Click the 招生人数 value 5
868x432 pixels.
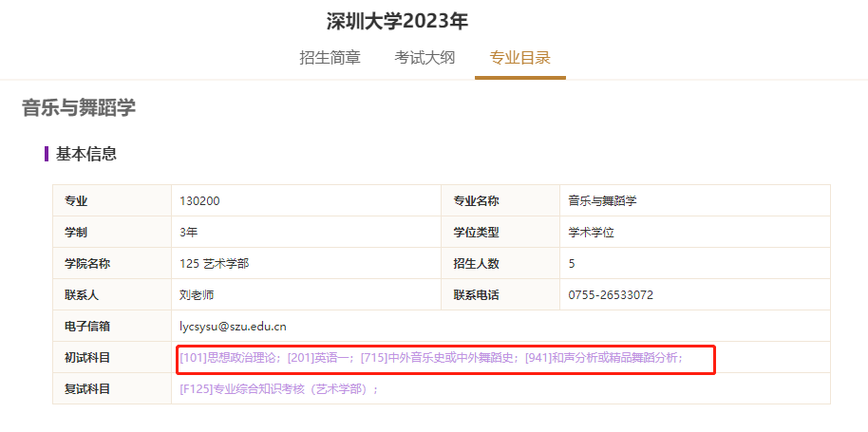coord(572,264)
